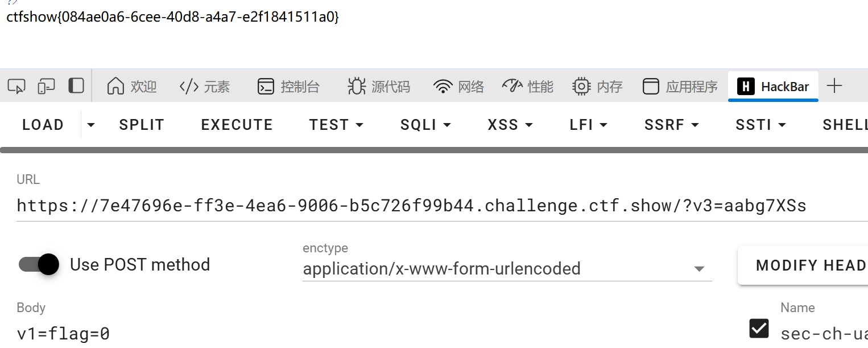
Task: Open the Network (网络) panel
Action: pos(458,87)
